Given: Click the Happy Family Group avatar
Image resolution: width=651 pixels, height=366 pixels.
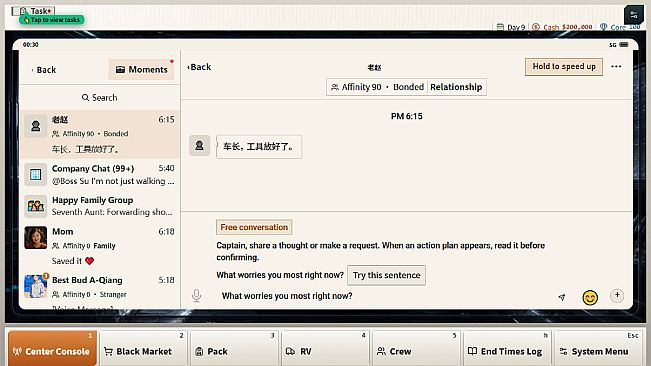Looking at the screenshot, I should 36,206.
